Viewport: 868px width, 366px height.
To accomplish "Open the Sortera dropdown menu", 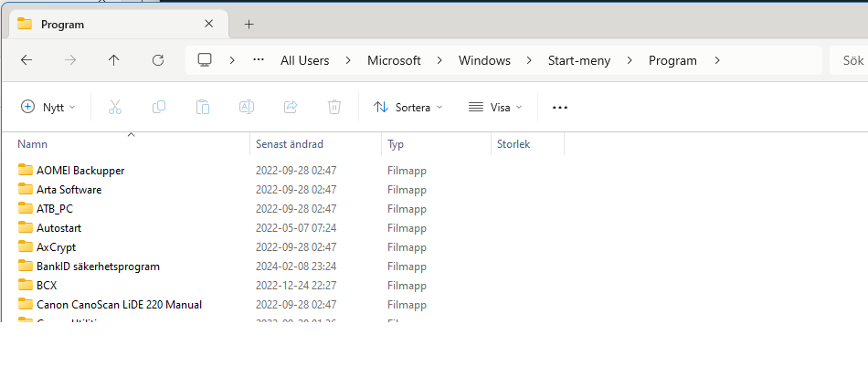I will point(408,108).
